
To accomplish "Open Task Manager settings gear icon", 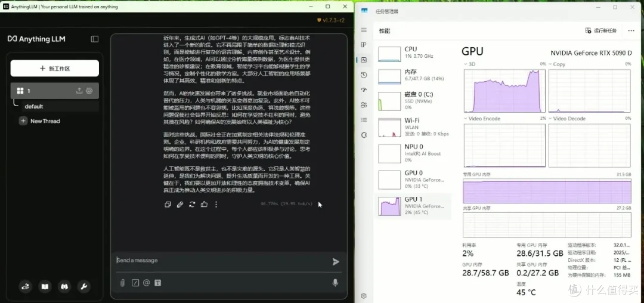I will click(x=364, y=296).
